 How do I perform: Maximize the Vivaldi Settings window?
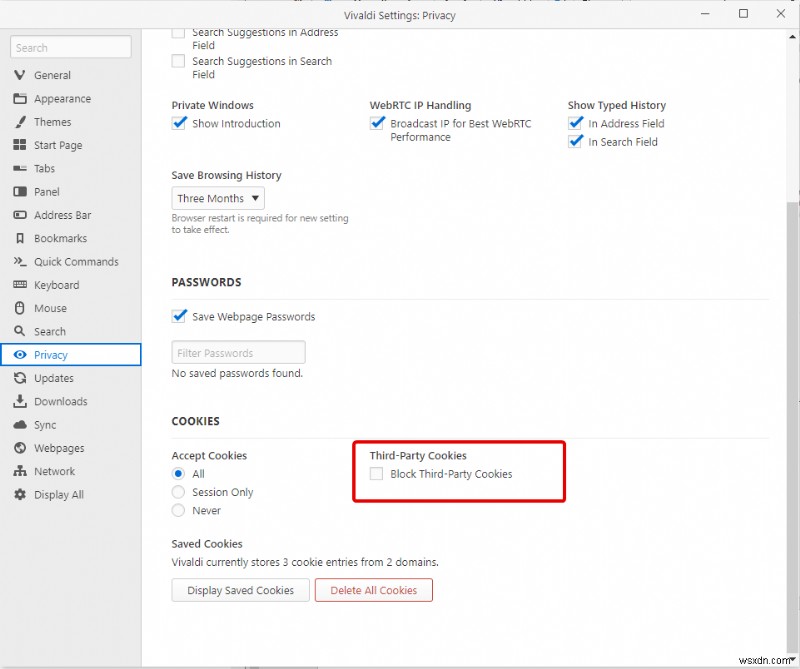click(x=743, y=14)
